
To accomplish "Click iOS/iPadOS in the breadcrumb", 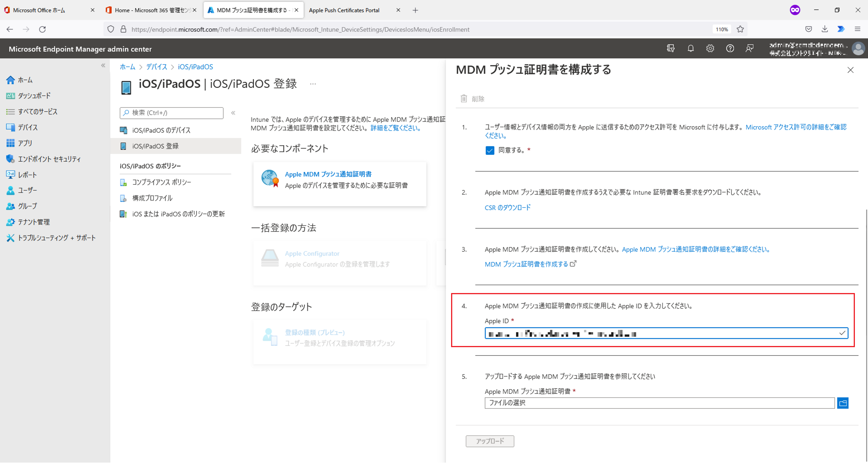I will pos(195,67).
